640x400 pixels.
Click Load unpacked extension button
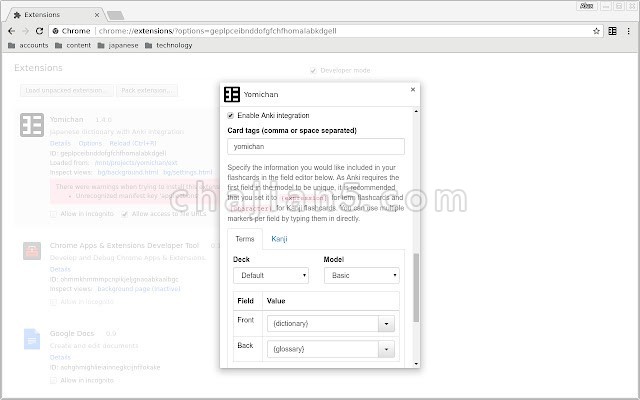tap(67, 91)
